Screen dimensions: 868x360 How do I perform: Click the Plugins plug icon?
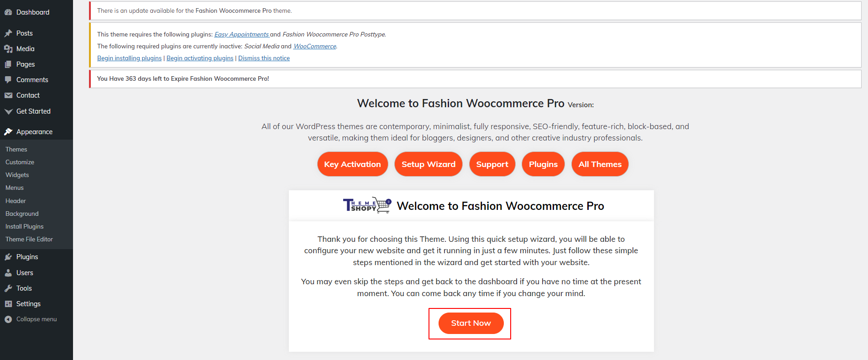click(8, 257)
